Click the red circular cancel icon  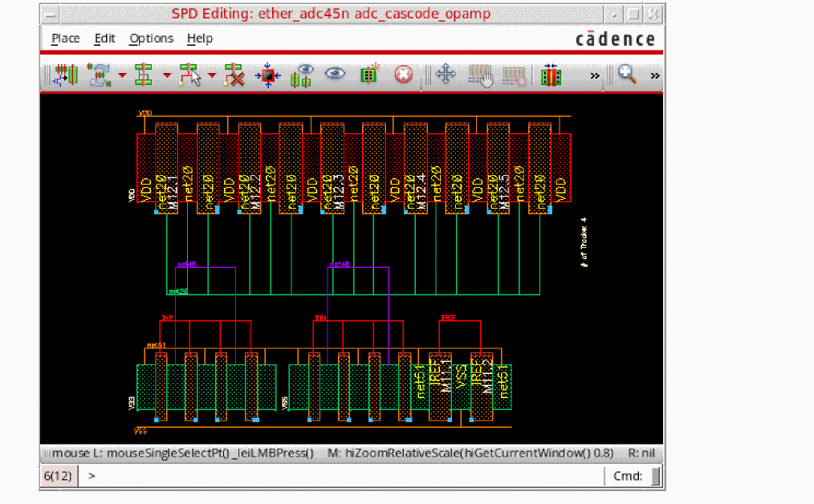[403, 75]
